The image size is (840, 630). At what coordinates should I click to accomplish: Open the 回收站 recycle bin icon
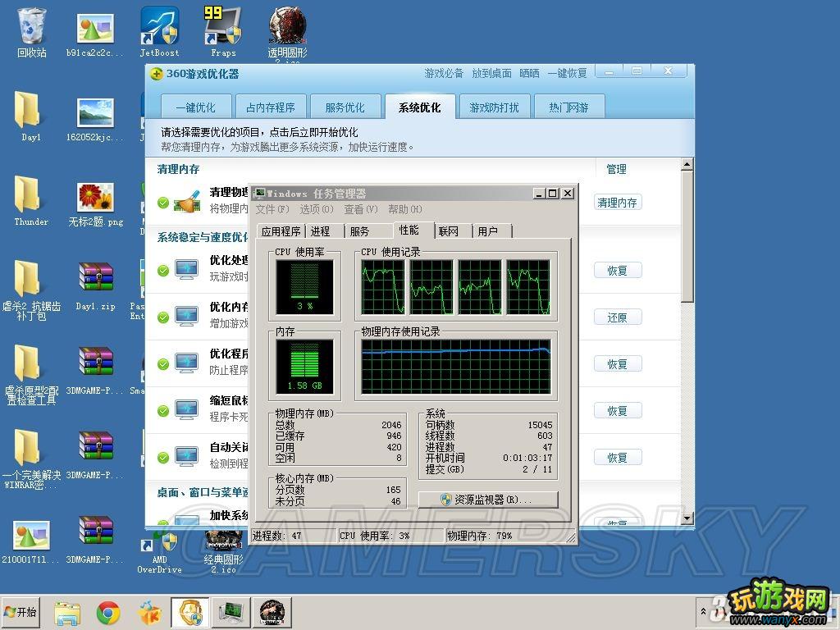[x=32, y=32]
